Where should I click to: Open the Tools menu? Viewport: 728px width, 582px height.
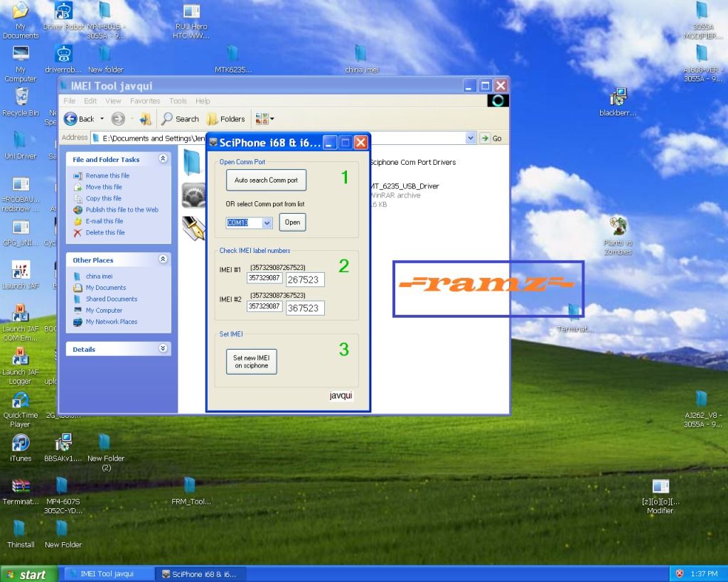click(178, 101)
